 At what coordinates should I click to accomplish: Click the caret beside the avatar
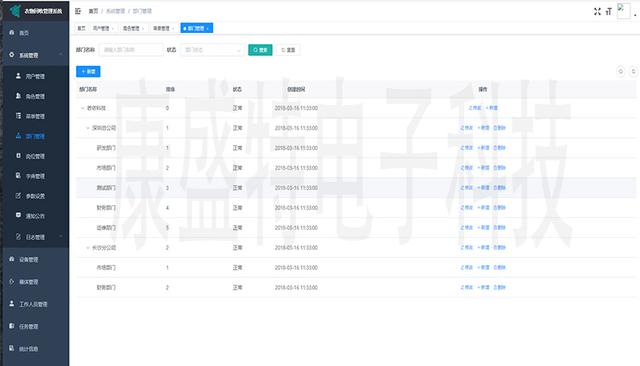[635, 15]
